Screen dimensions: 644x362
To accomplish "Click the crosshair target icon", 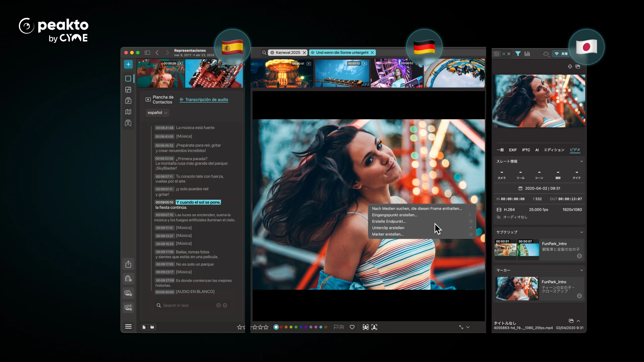I will click(x=570, y=66).
